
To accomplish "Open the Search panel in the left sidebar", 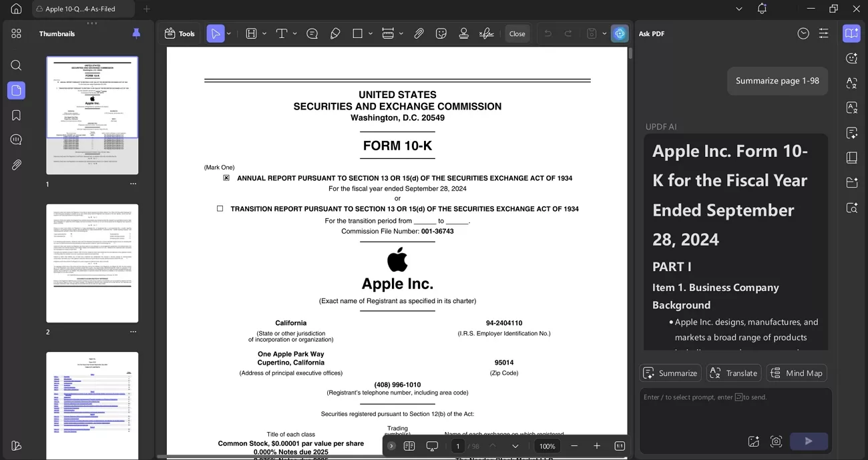I will click(15, 65).
